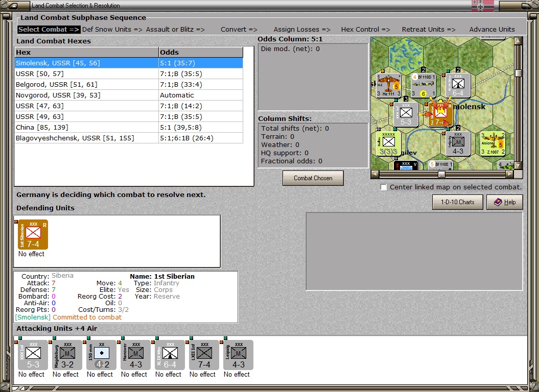The height and width of the screenshot is (392, 539).
Task: Select the LXII Inf 7-4 attacker
Action: click(204, 355)
